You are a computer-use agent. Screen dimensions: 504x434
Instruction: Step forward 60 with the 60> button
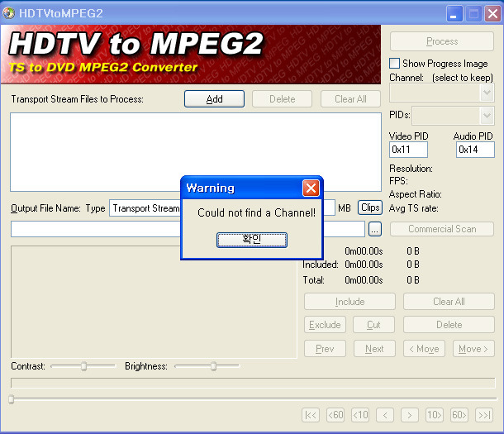(x=459, y=415)
